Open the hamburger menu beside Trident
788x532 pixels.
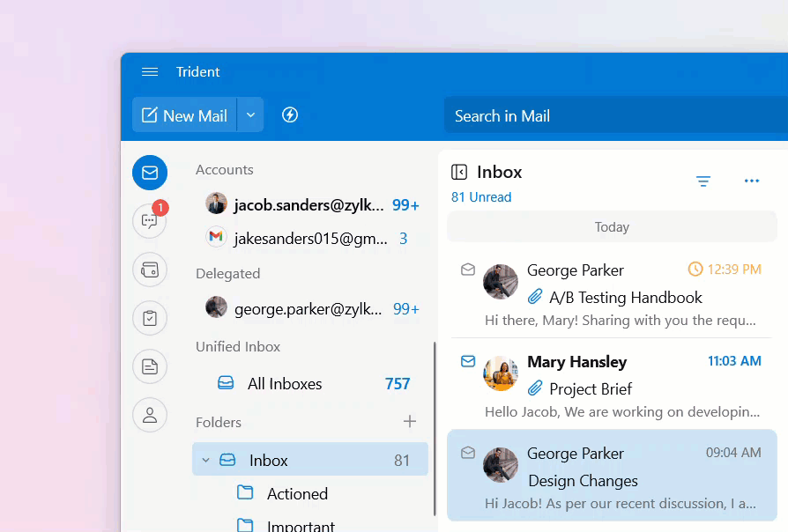point(150,72)
